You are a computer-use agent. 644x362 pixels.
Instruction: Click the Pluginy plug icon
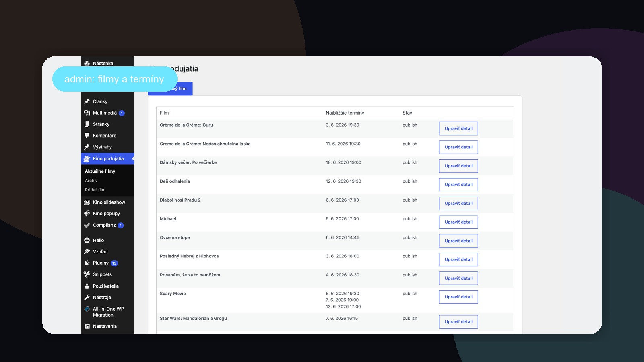tap(87, 263)
